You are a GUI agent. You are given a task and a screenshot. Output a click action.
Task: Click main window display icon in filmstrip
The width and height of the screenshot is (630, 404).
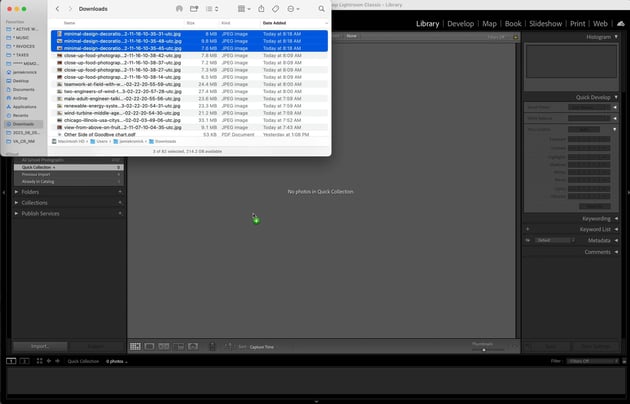pos(11,361)
